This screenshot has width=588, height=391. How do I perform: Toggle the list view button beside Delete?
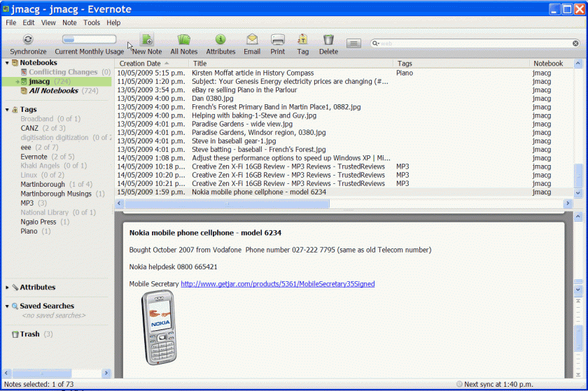[353, 43]
